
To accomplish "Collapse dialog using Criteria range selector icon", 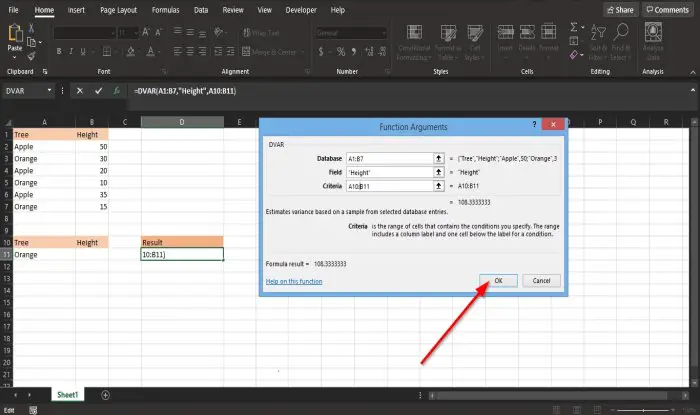I will click(x=439, y=186).
